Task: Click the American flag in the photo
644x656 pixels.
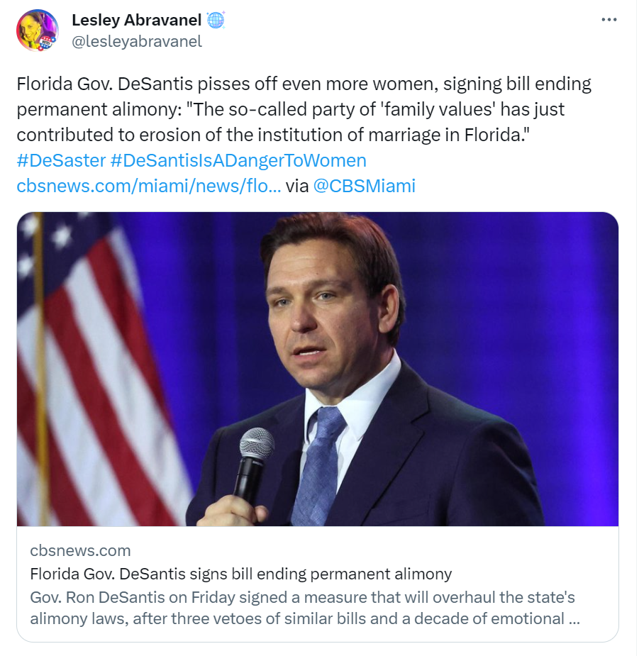Action: [x=92, y=369]
